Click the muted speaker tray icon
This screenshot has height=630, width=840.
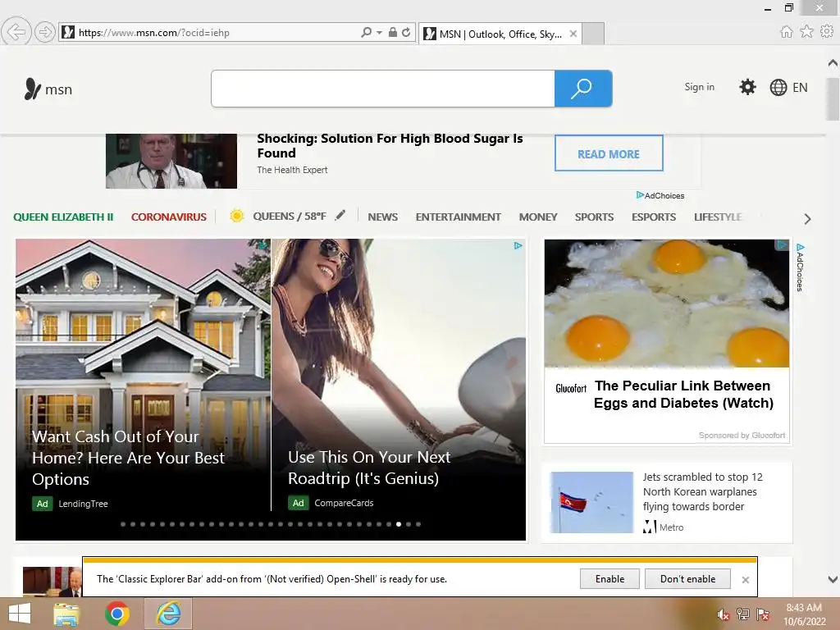[724, 614]
